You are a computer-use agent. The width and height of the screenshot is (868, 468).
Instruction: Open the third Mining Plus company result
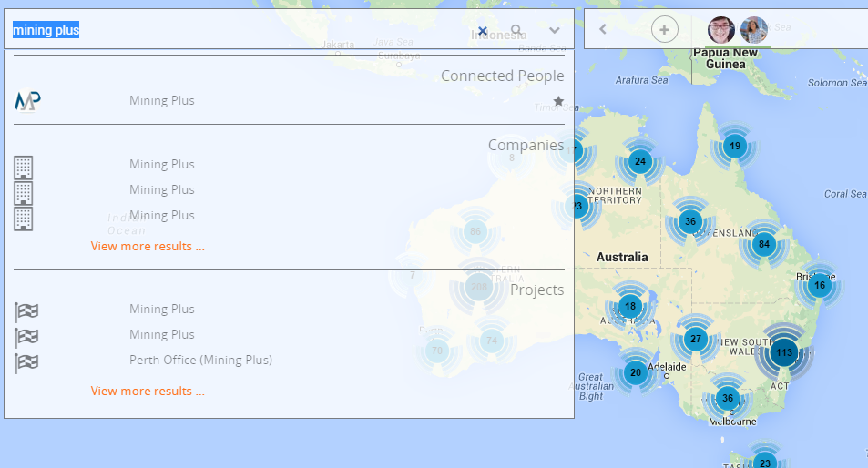161,215
